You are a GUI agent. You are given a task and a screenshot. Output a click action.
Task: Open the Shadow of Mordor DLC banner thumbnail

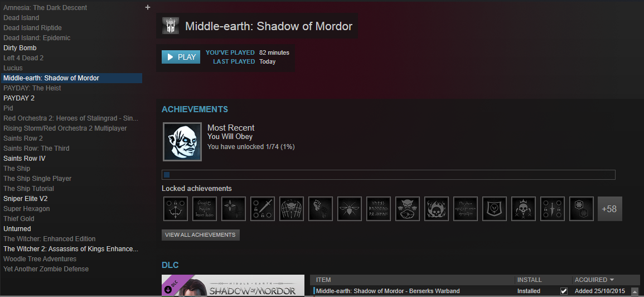[233, 285]
